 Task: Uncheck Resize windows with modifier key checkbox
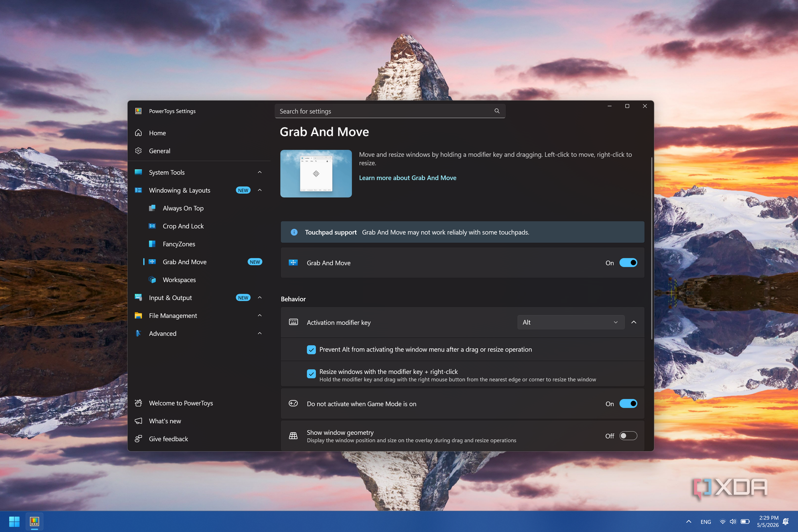pos(311,374)
